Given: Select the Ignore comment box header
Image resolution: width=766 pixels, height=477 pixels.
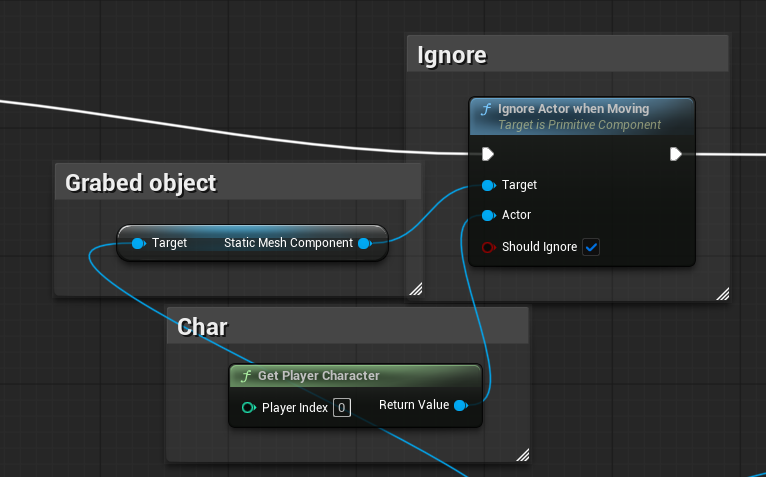Looking at the screenshot, I should (x=568, y=56).
